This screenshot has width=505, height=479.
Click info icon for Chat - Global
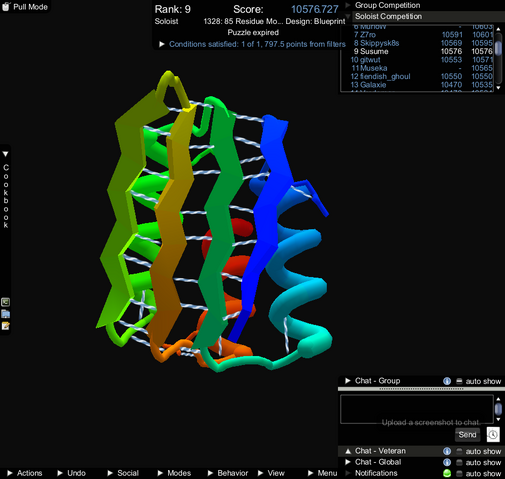447,462
